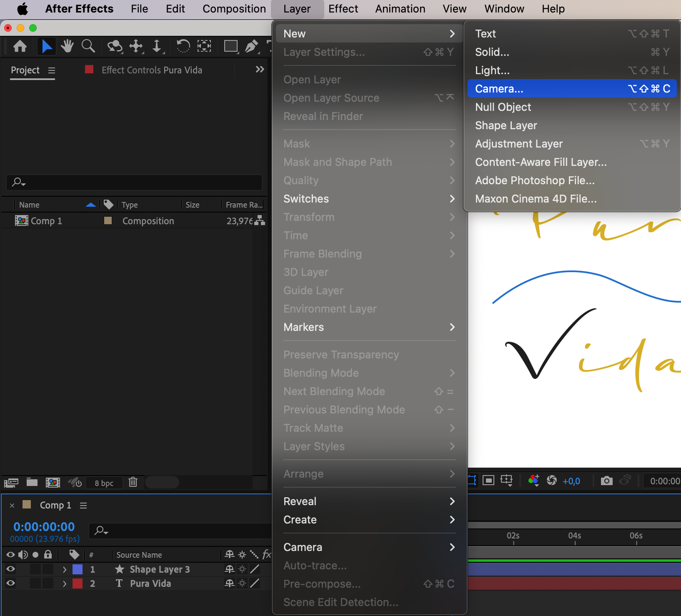
Task: Select the Rectangle shape tool
Action: tap(231, 46)
